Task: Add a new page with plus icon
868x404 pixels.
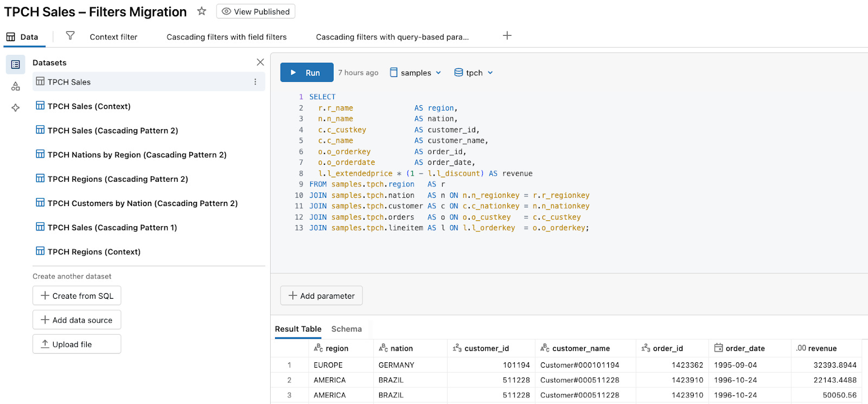Action: click(x=507, y=36)
